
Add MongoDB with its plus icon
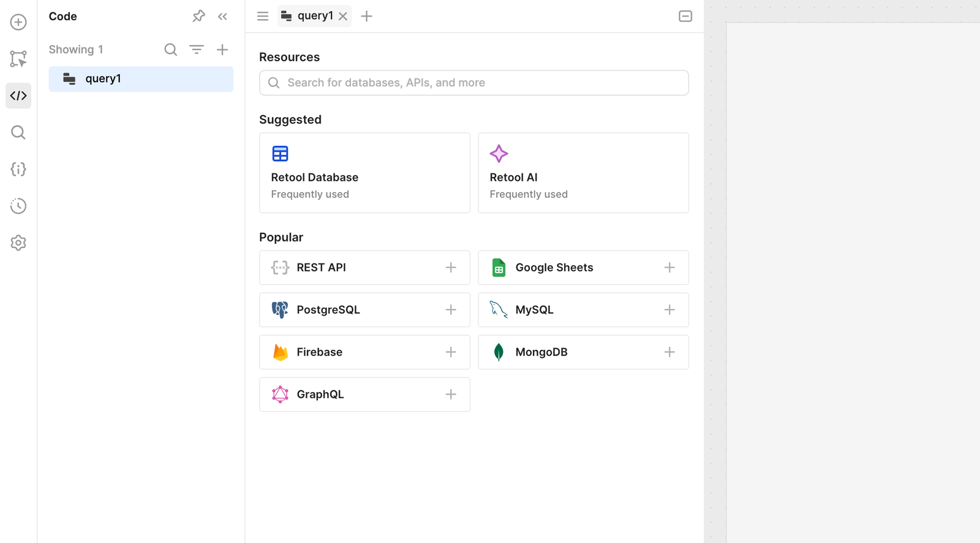pos(669,352)
